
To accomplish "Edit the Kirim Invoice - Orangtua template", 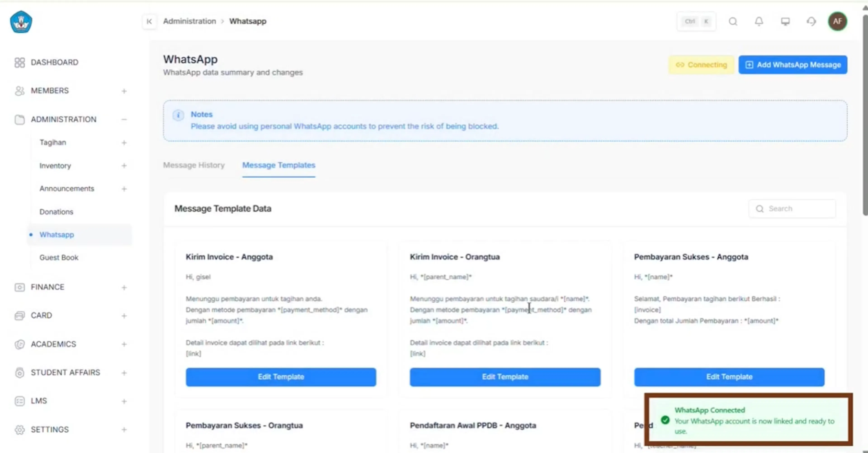I will tap(505, 377).
